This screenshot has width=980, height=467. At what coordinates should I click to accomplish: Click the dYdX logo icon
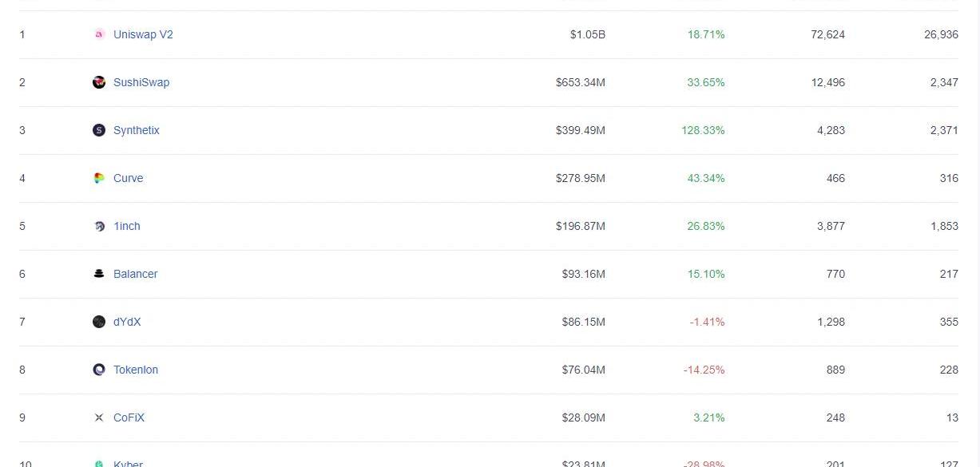click(x=99, y=322)
